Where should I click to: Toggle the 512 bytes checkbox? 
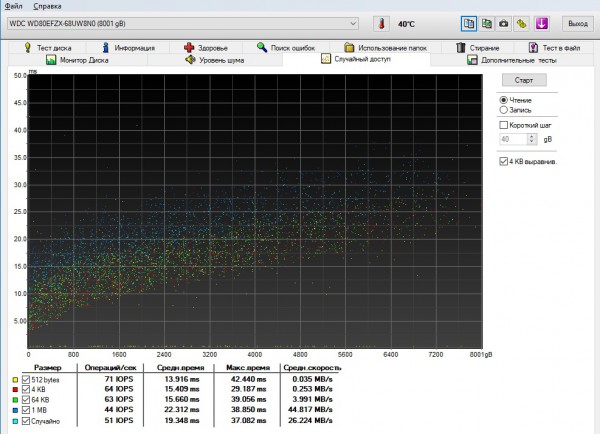click(x=26, y=379)
